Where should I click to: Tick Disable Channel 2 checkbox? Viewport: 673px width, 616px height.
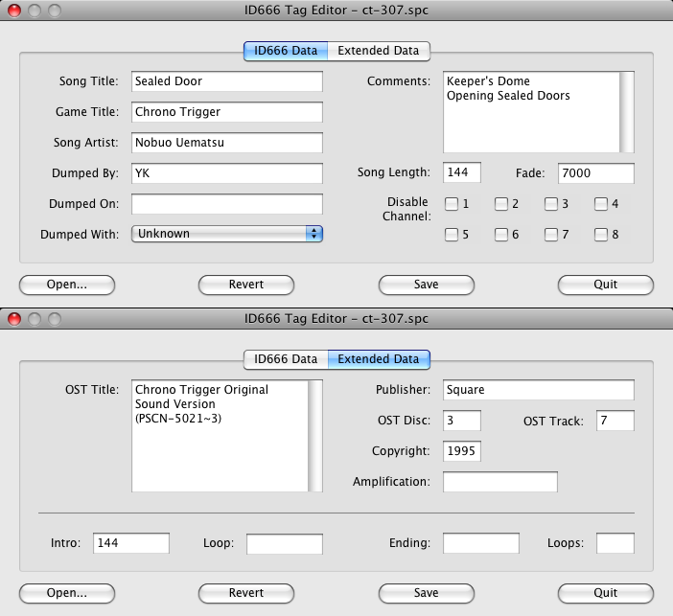tap(501, 204)
